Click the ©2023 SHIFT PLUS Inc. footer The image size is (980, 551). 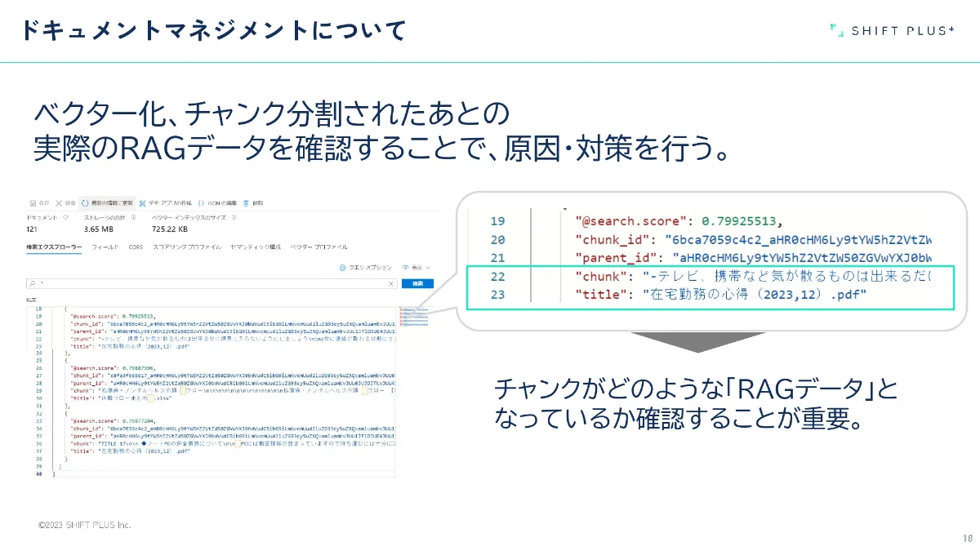point(84,524)
